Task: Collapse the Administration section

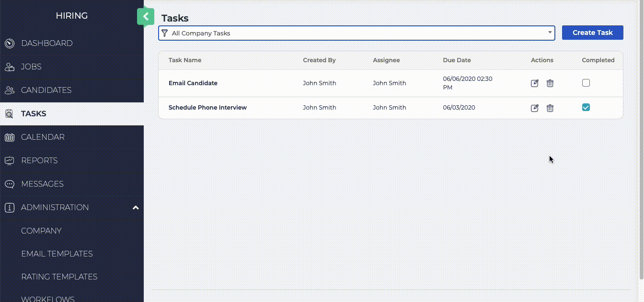Action: point(136,207)
